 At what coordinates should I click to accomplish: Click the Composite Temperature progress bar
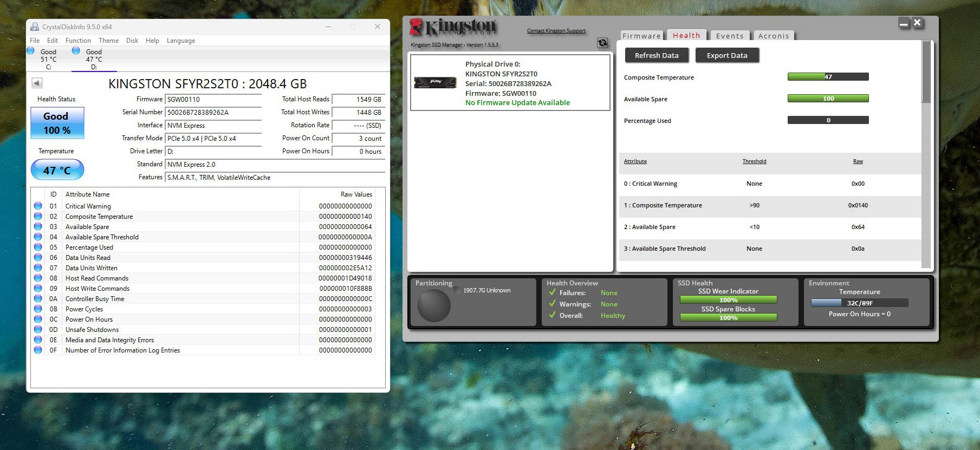point(828,77)
